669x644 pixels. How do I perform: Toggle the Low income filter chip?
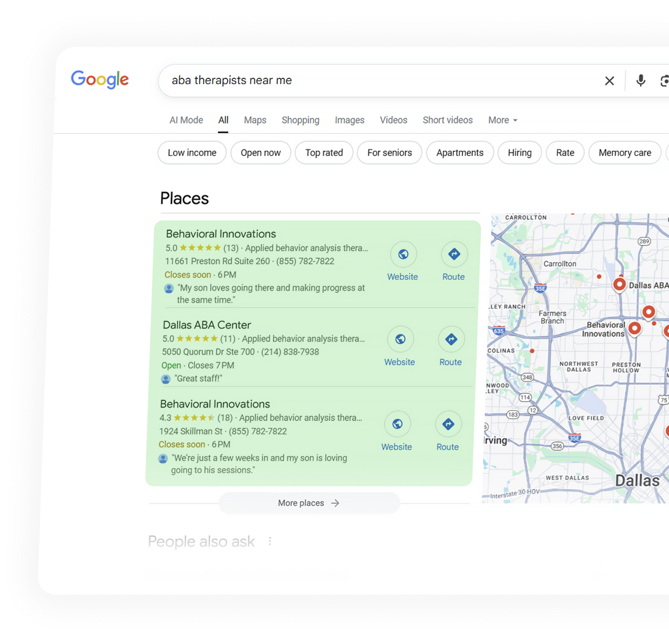click(192, 153)
